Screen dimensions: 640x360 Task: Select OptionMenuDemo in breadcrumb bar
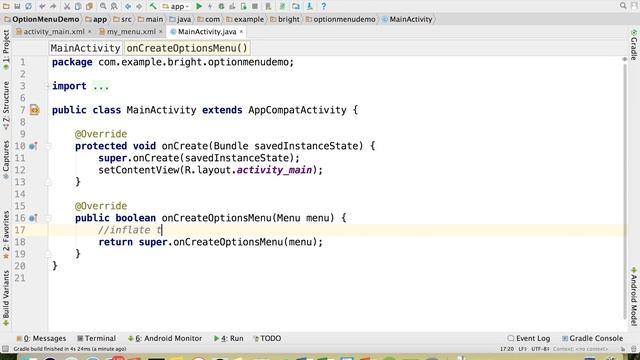(42, 19)
